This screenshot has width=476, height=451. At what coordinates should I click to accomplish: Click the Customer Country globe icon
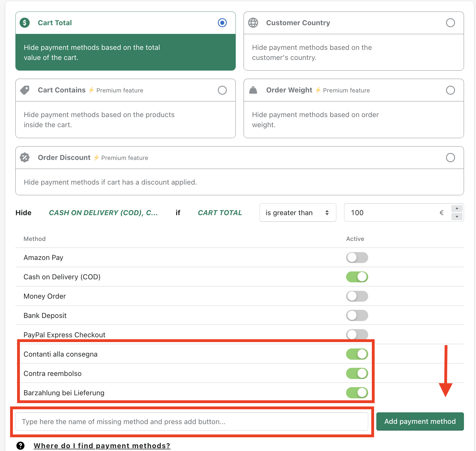point(253,23)
